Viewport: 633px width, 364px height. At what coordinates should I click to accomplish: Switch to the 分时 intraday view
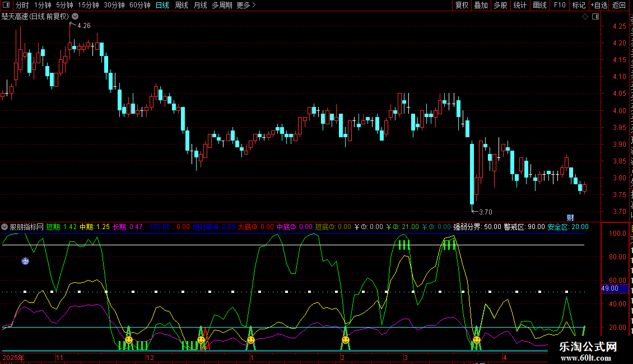22,5
